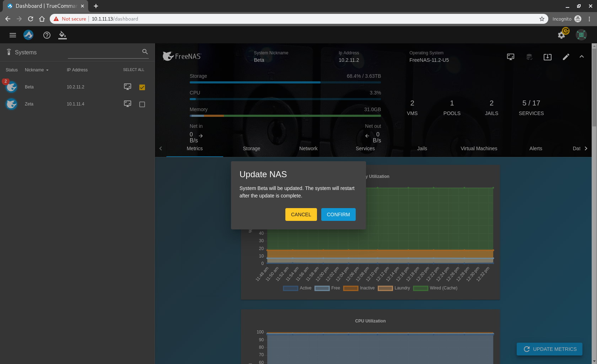Switch to the Network tab
Image resolution: width=597 pixels, height=364 pixels.
pos(308,148)
